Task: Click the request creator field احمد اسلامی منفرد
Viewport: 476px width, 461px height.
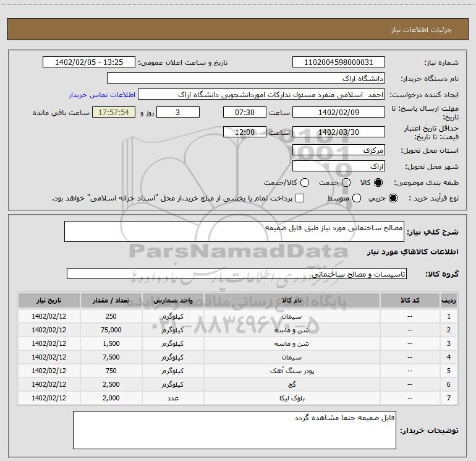Action: (261, 95)
